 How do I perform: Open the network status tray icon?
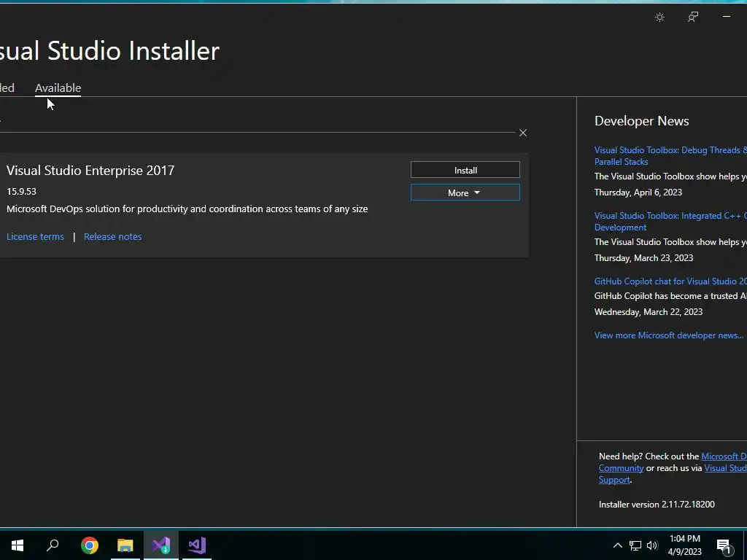pos(635,545)
